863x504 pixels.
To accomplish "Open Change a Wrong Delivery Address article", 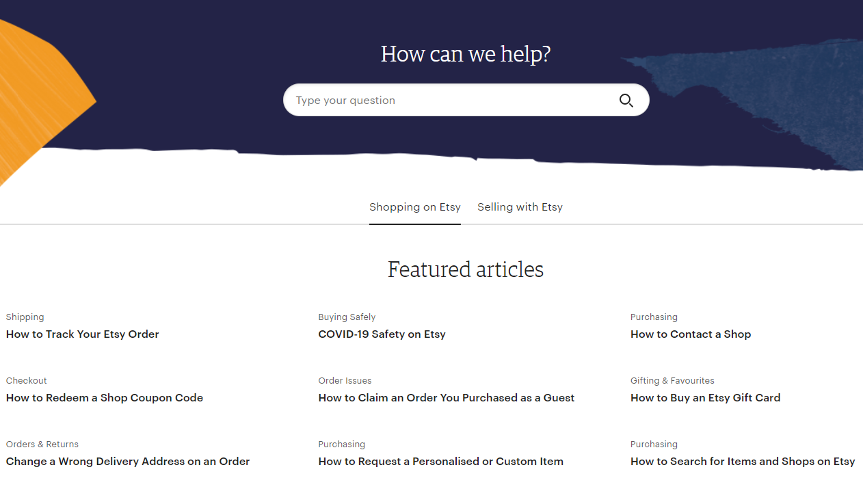I will (128, 462).
